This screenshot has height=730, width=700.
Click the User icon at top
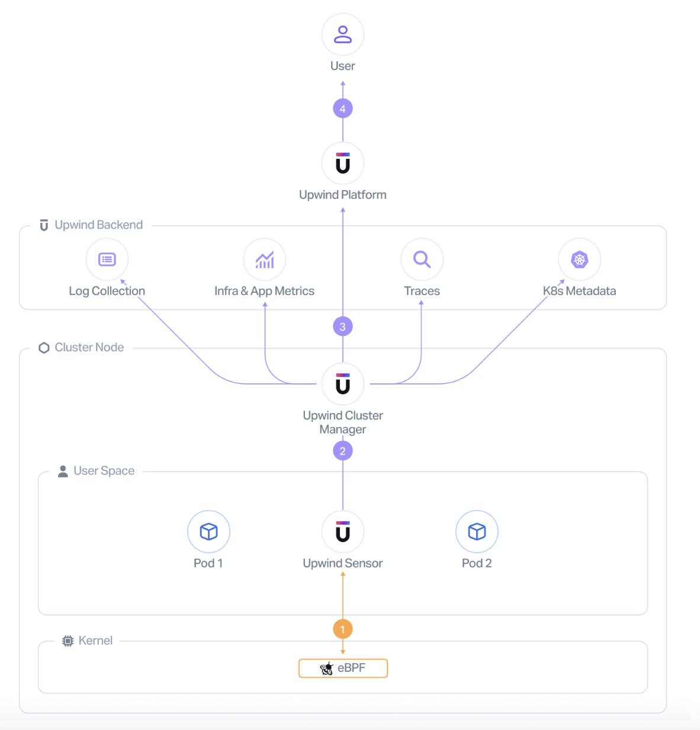[343, 34]
